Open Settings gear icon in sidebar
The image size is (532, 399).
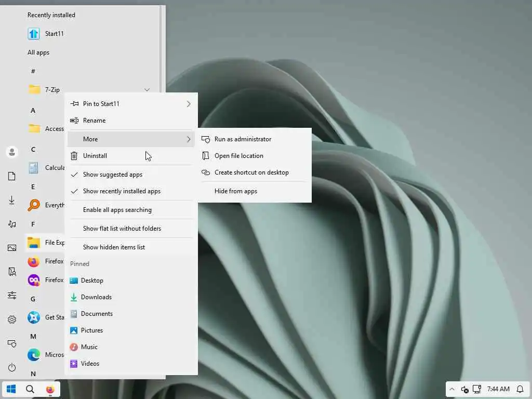[x=12, y=320]
